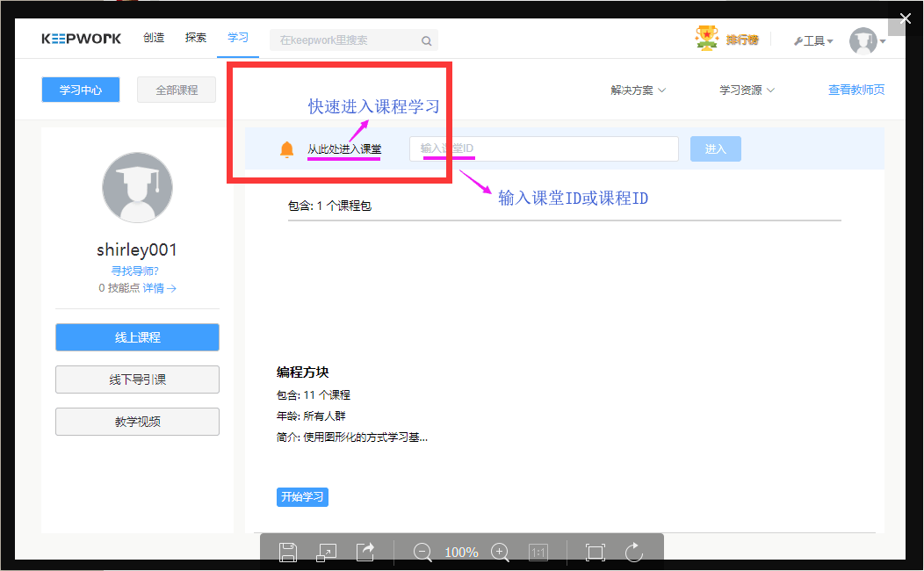
Task: Click the 100% zoom level control
Action: [461, 552]
